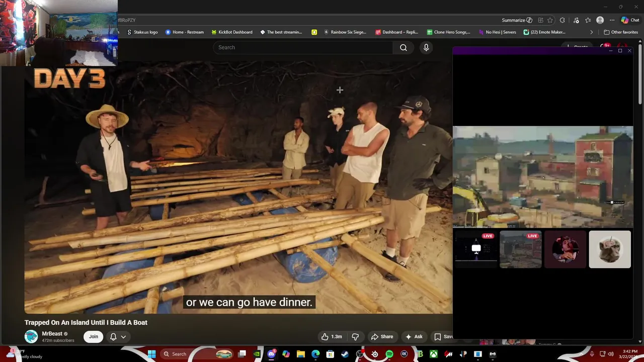Open browser Extensions puzzle icon
The image size is (644, 362).
click(562, 20)
